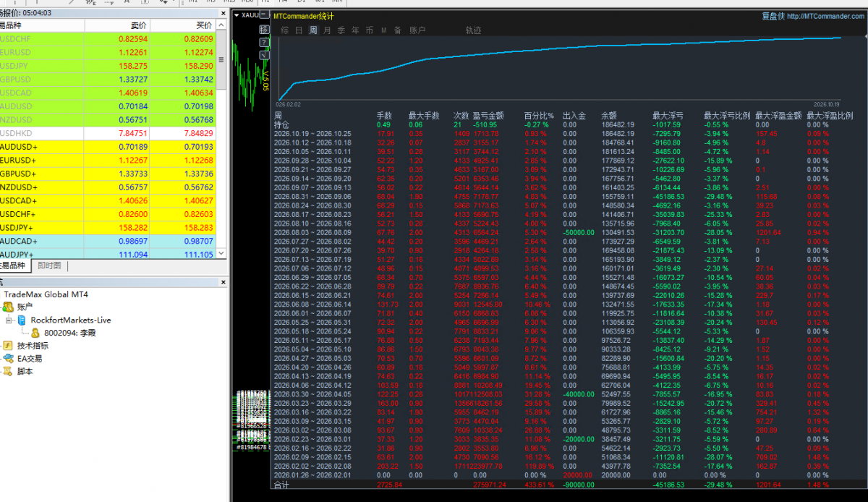The width and height of the screenshot is (868, 502).
Task: Select the AUDCAD+ symbol row
Action: pyautogui.click(x=109, y=240)
